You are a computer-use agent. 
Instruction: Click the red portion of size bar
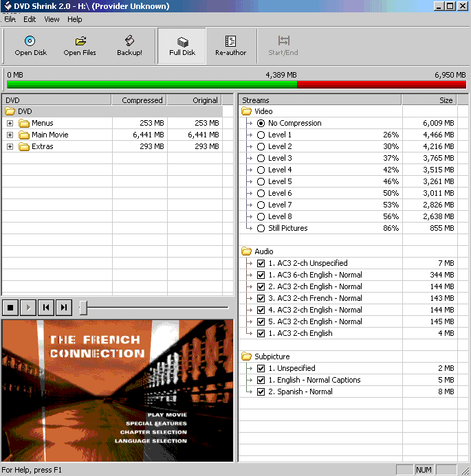pos(382,84)
